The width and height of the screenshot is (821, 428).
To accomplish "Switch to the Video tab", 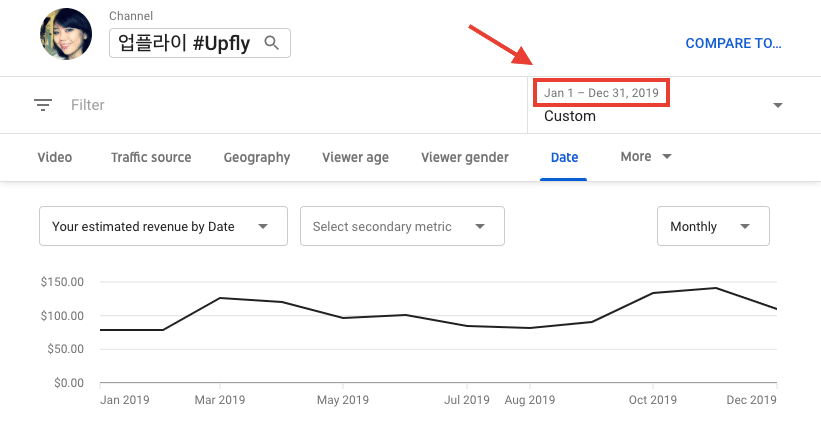I will click(x=55, y=157).
